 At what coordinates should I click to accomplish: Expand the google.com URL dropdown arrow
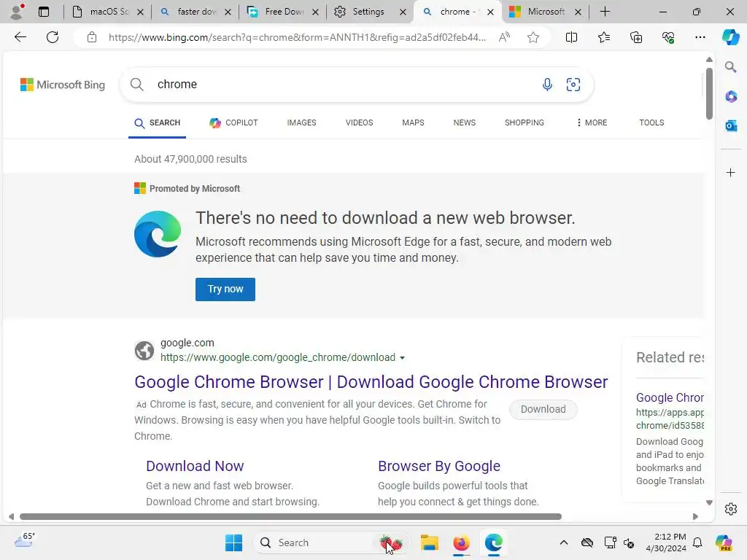click(402, 357)
